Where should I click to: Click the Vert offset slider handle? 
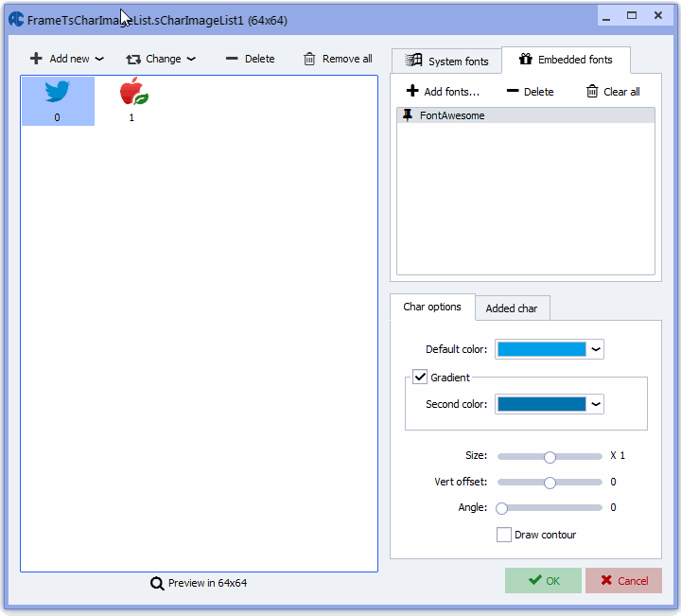[550, 483]
